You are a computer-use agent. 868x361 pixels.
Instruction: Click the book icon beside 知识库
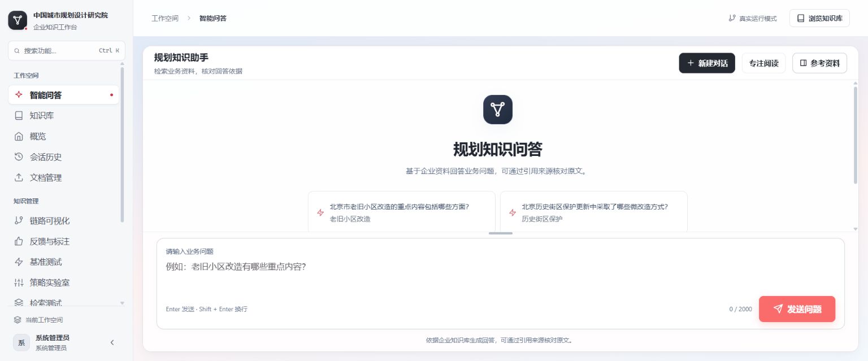[19, 115]
